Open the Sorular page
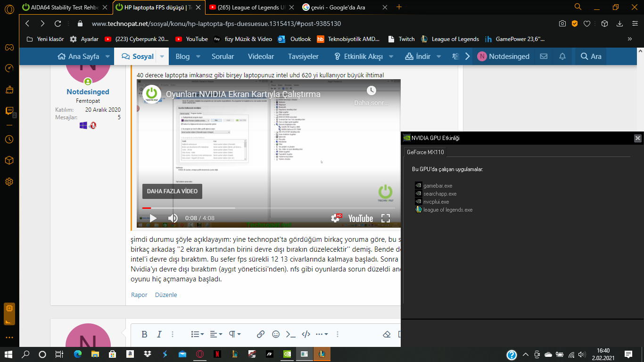The height and width of the screenshot is (362, 644). click(223, 56)
